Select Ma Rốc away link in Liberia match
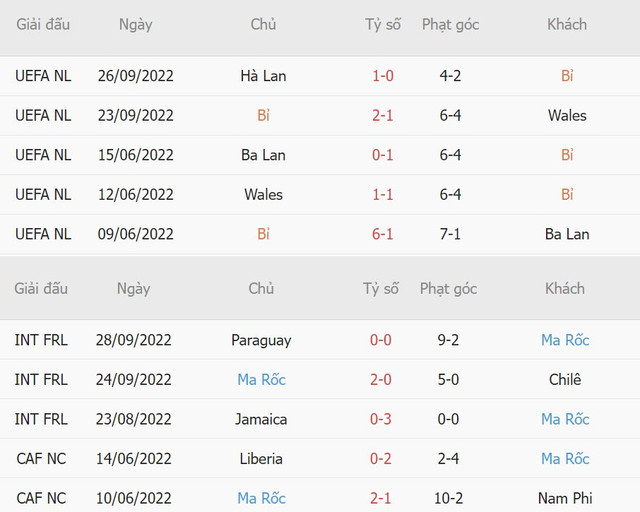 coord(565,458)
